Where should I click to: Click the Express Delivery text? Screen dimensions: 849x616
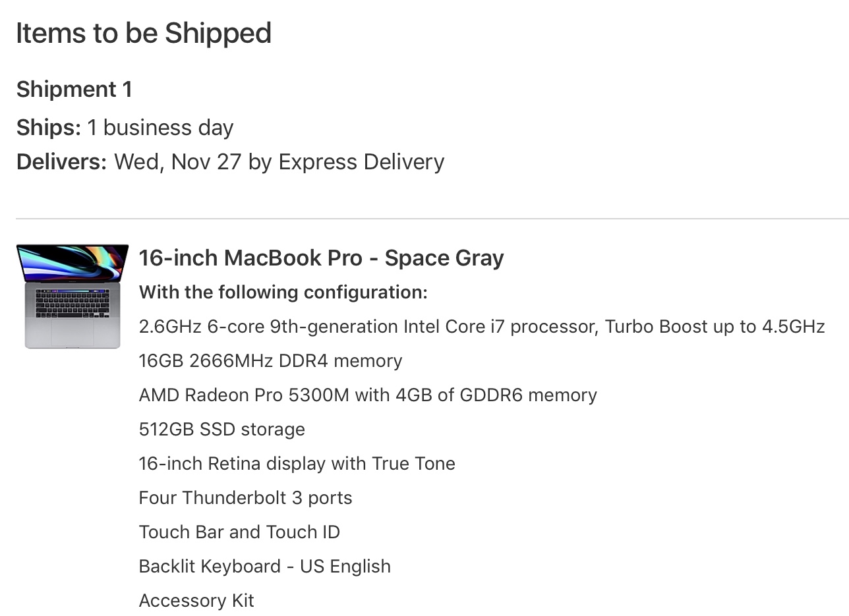point(362,161)
